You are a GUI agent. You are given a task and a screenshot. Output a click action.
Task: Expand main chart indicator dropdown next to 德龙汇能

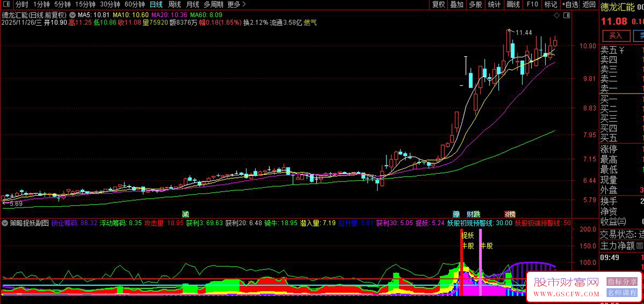pos(72,15)
